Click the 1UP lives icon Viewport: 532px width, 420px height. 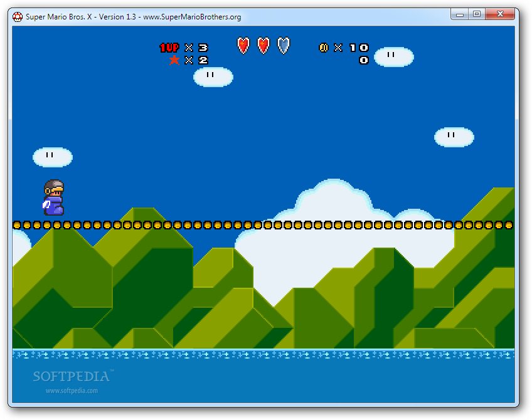pyautogui.click(x=169, y=48)
